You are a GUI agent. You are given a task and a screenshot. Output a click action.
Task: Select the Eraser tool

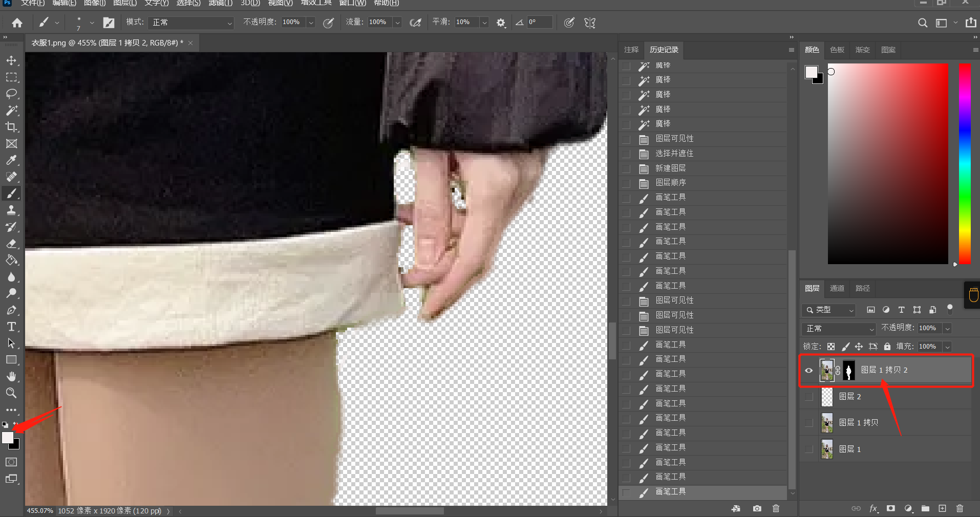click(11, 244)
